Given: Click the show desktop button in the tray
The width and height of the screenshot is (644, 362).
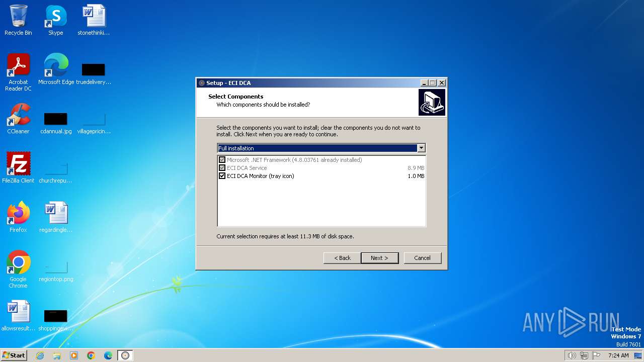Looking at the screenshot, I should coord(638,355).
